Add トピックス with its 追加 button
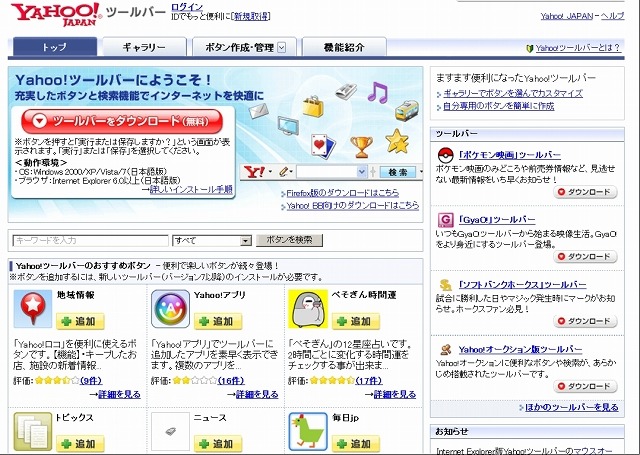Image resolution: width=640 pixels, height=455 pixels. (80, 444)
